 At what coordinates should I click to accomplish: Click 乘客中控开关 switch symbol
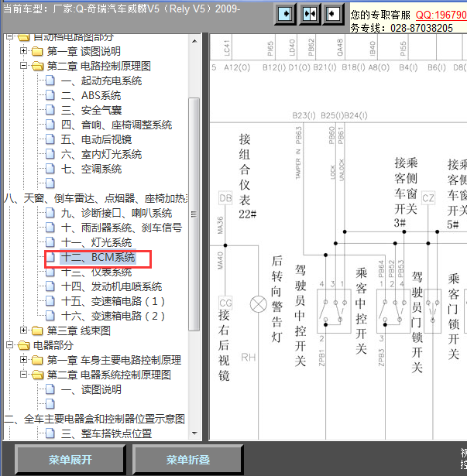point(393,311)
